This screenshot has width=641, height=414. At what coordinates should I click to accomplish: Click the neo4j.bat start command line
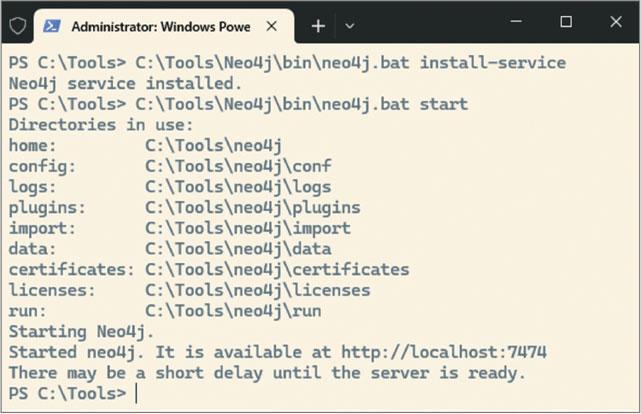click(300, 104)
